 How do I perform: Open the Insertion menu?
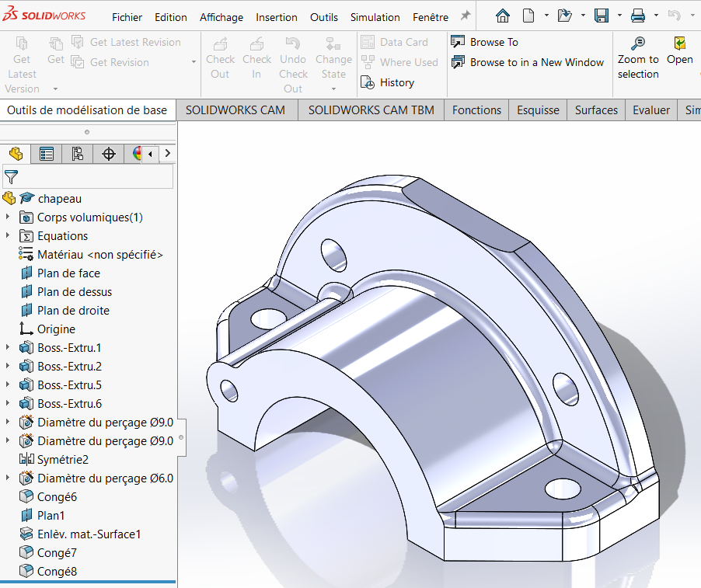pos(277,17)
